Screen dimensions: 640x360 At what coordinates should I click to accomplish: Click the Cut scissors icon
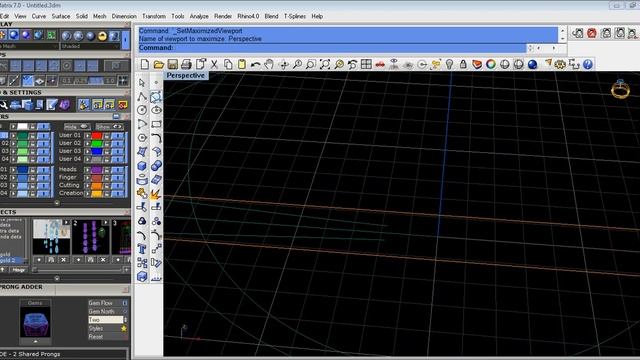[x=214, y=64]
